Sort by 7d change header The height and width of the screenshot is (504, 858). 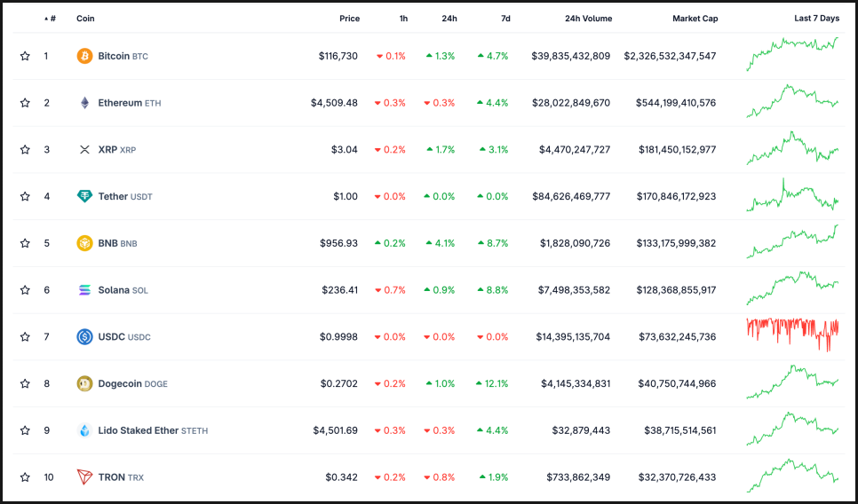tap(505, 19)
